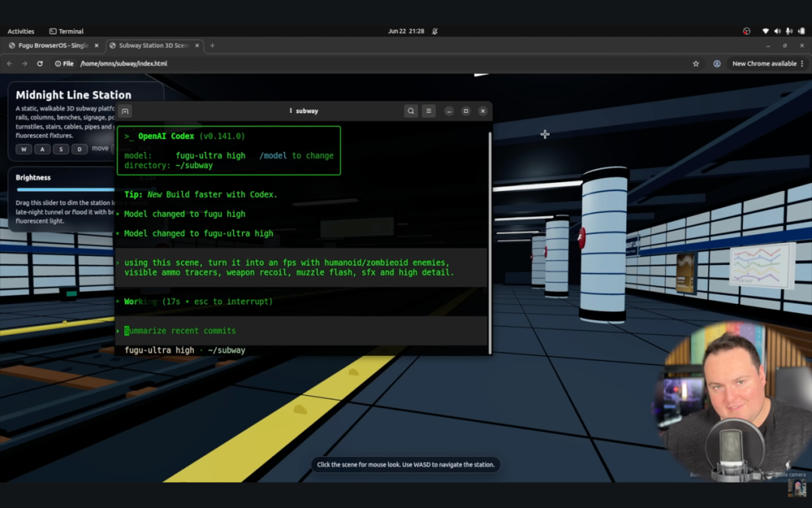Click the S movement key
This screenshot has width=812, height=508.
(x=61, y=149)
